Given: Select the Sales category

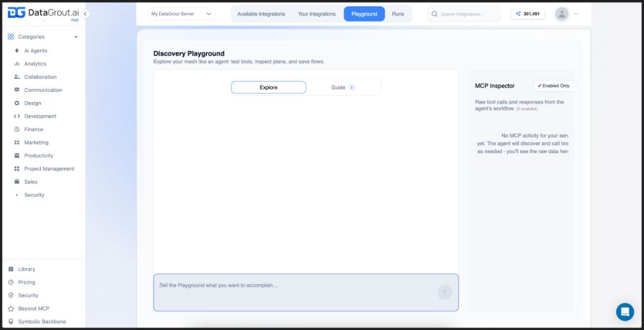Looking at the screenshot, I should 31,182.
